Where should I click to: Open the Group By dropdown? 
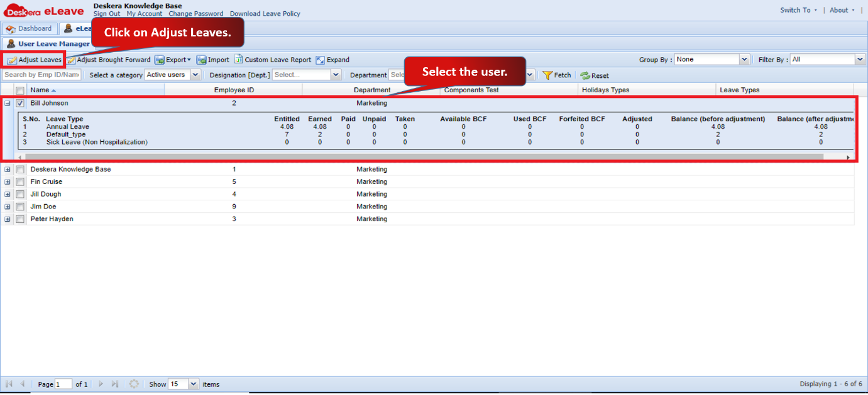745,60
